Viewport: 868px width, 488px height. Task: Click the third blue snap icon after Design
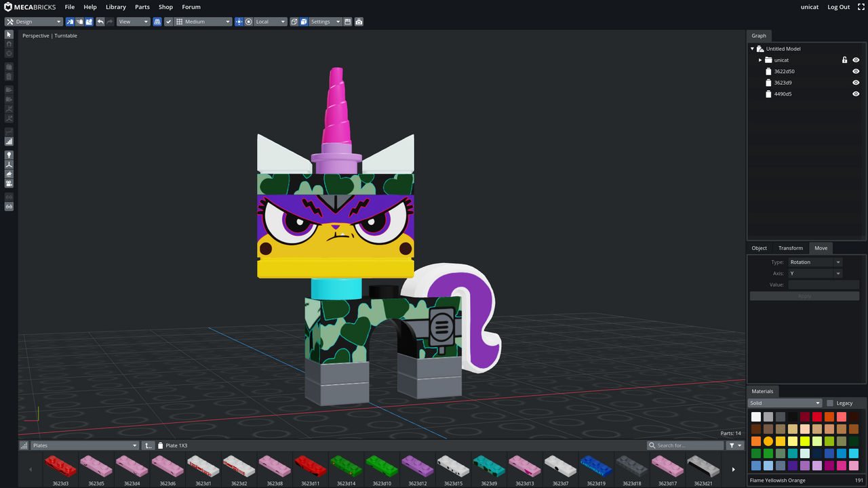[x=89, y=22]
